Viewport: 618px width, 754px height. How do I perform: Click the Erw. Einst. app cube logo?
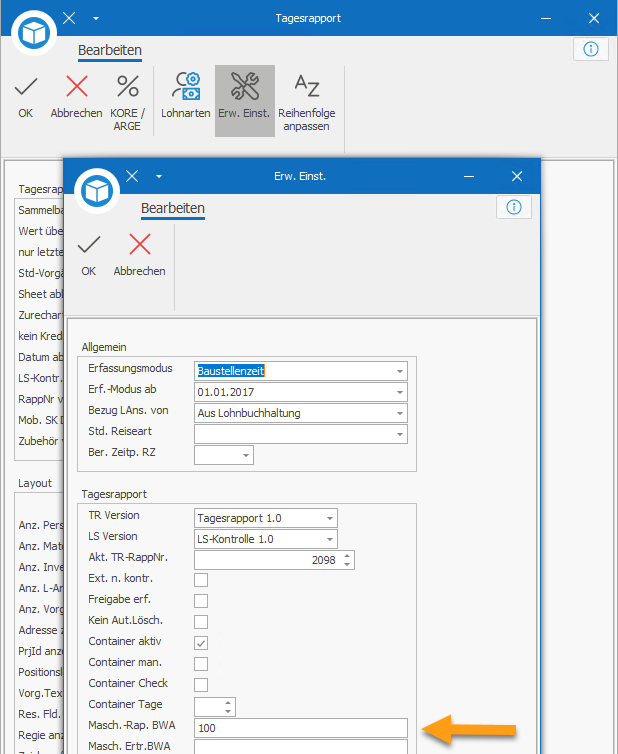click(97, 191)
